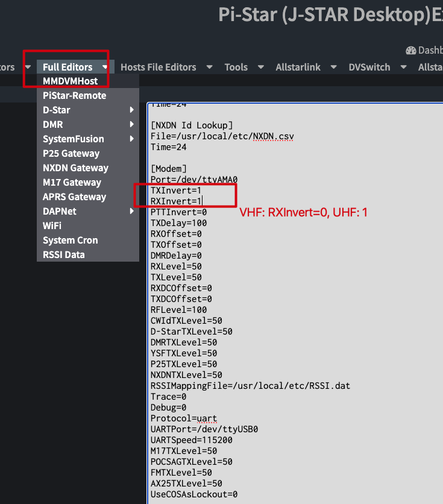The height and width of the screenshot is (504, 443).
Task: Click the M17TXLevel=50 line
Action: (x=184, y=451)
